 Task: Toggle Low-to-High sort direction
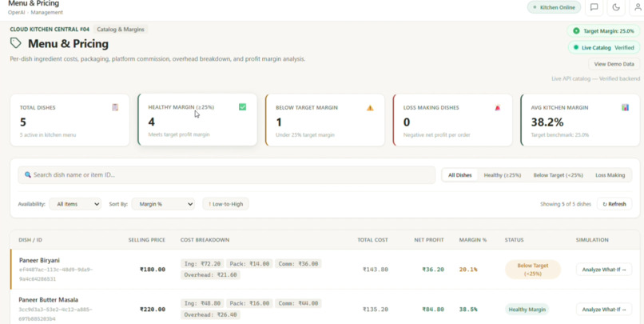tap(225, 204)
